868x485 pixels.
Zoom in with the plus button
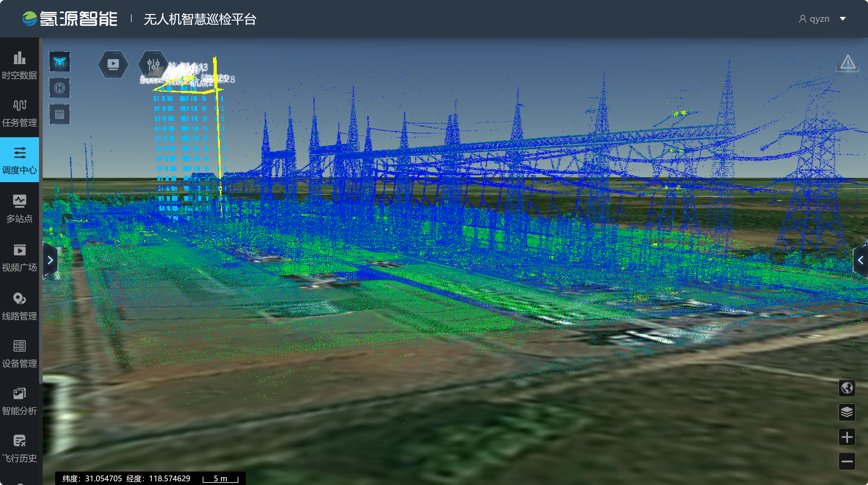846,437
